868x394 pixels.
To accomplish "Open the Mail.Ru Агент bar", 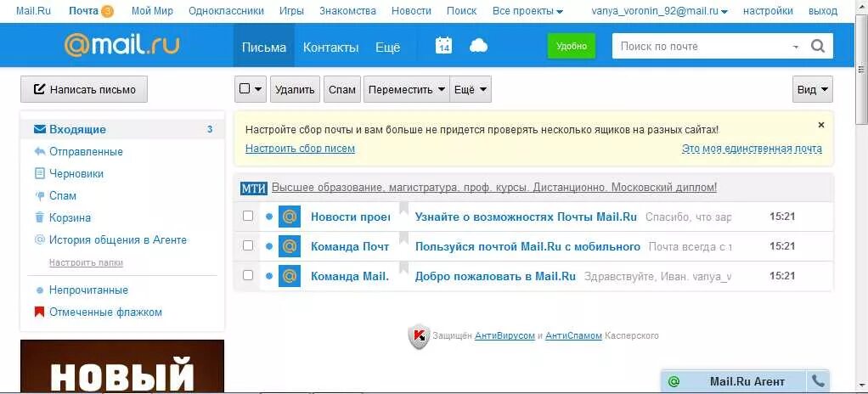I will (x=745, y=382).
